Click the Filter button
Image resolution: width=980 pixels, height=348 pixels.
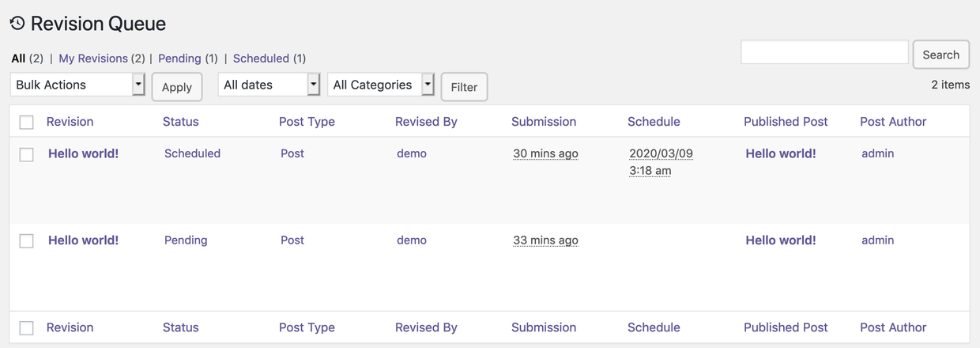click(464, 87)
